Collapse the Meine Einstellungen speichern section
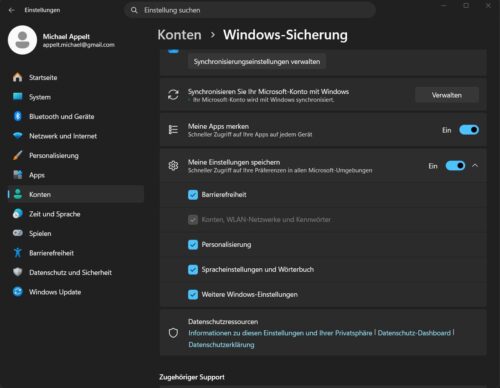The image size is (500, 388). click(475, 166)
